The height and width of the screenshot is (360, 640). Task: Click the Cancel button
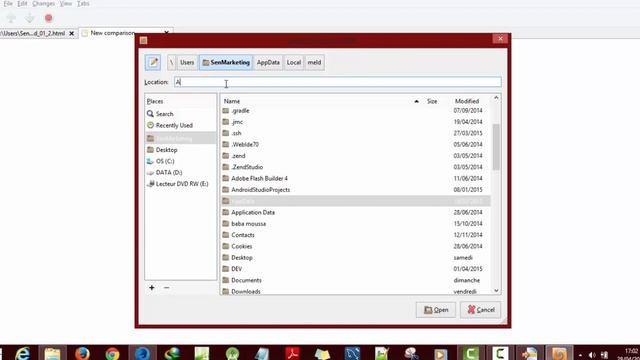(481, 310)
